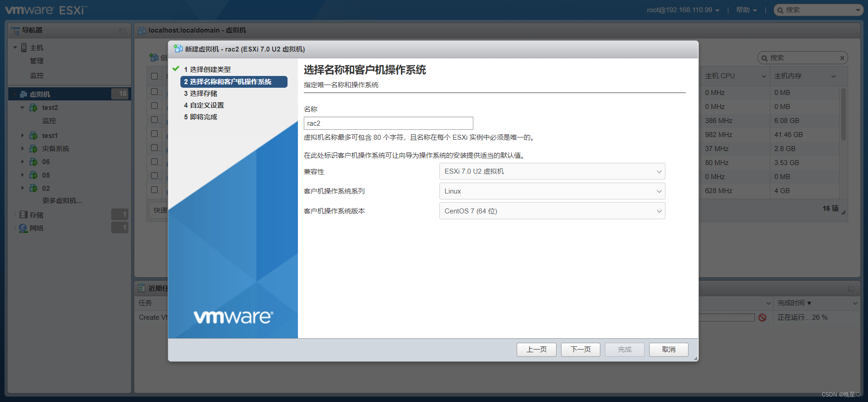Viewport: 868px width, 402px height.
Task: Check the VM row checkbox showing 37 MHz
Action: 155,148
